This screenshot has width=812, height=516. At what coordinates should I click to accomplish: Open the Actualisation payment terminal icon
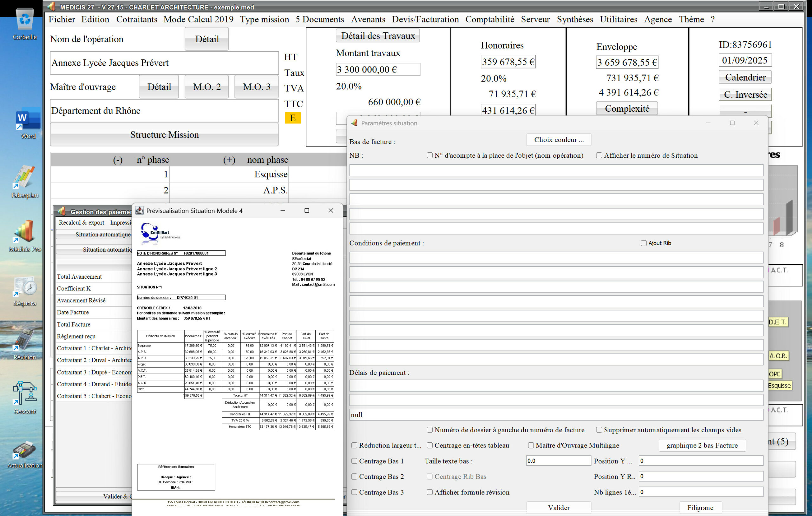[x=25, y=450]
